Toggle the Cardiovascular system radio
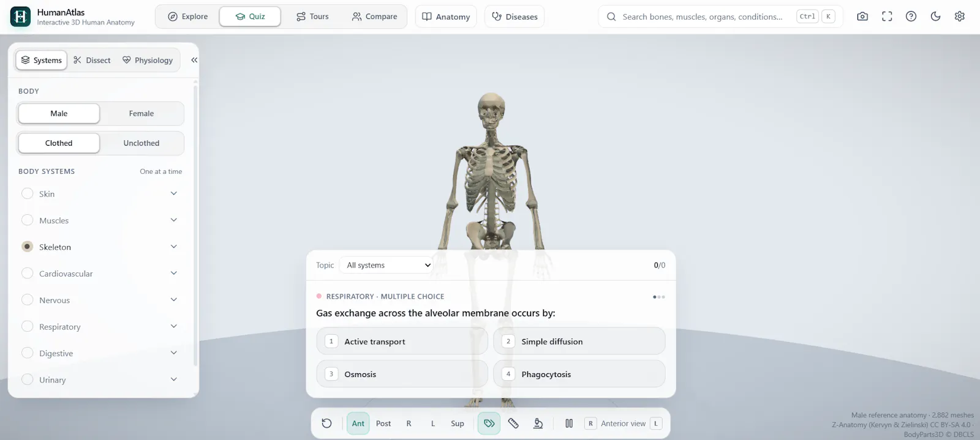The width and height of the screenshot is (980, 440). pyautogui.click(x=27, y=274)
